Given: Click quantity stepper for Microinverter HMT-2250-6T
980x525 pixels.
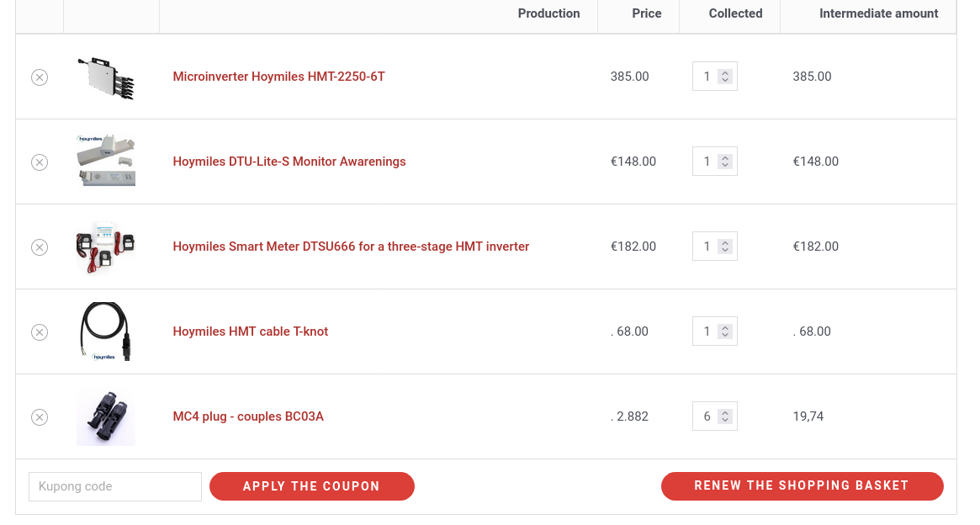Looking at the screenshot, I should coord(725,77).
